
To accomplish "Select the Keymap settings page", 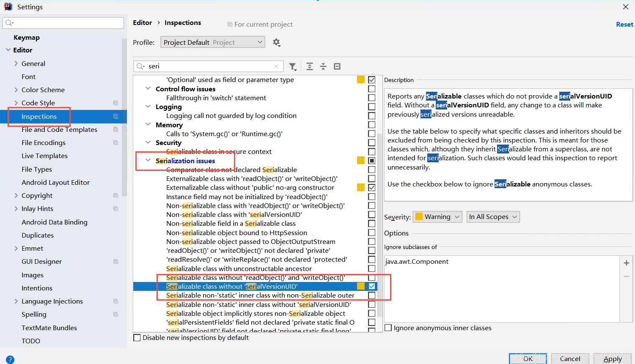I will pos(27,37).
